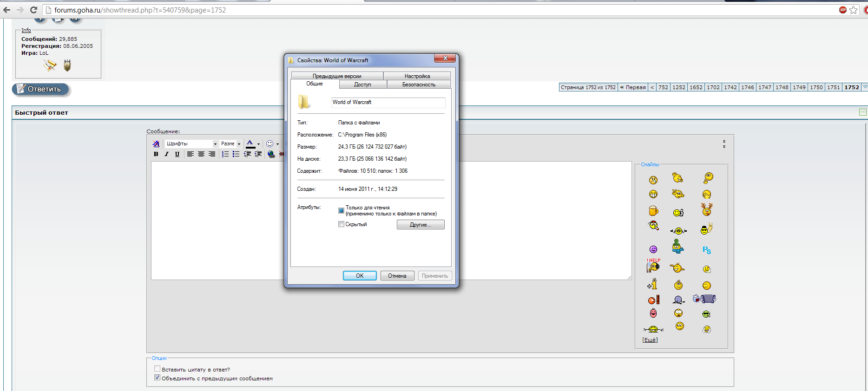Screen dimensions: 868x391
Task: Apply italic formatting to message text
Action: point(166,154)
